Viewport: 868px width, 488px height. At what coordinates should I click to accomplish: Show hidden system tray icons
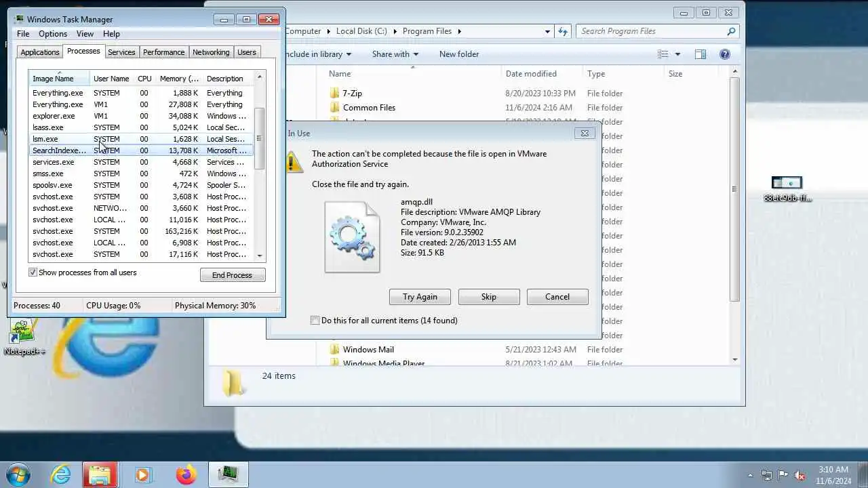coord(750,475)
